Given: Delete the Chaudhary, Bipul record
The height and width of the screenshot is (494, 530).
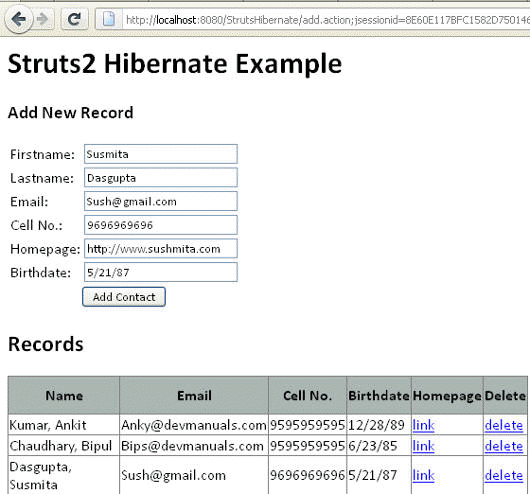Looking at the screenshot, I should (x=504, y=446).
